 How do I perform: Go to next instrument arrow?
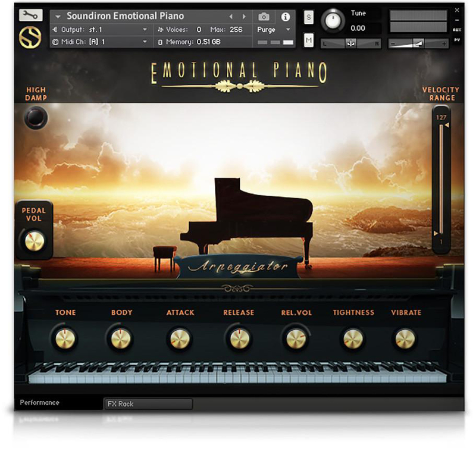(x=244, y=17)
